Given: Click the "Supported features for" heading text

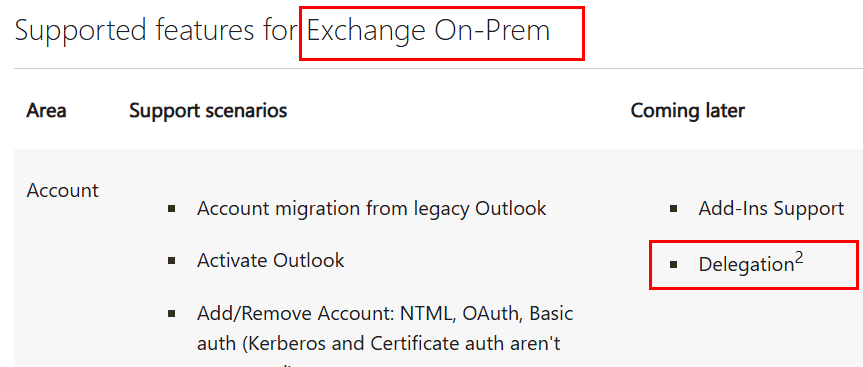Looking at the screenshot, I should pos(156,31).
